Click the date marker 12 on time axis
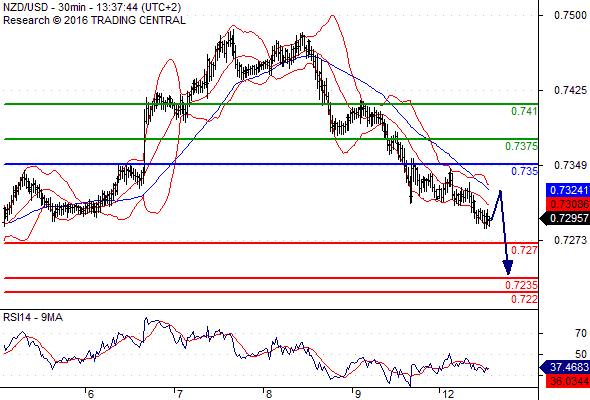590x400 pixels. click(447, 394)
